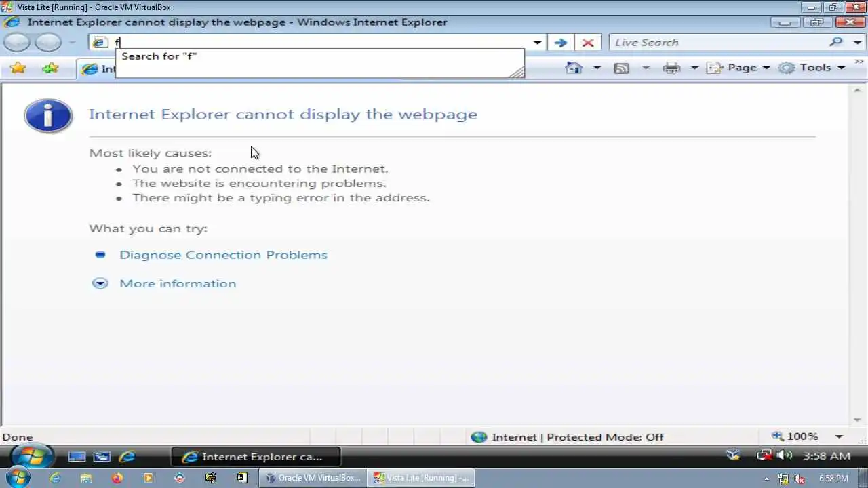Image resolution: width=868 pixels, height=488 pixels.
Task: Open the recent pages dropdown beside Forward
Action: (72, 43)
